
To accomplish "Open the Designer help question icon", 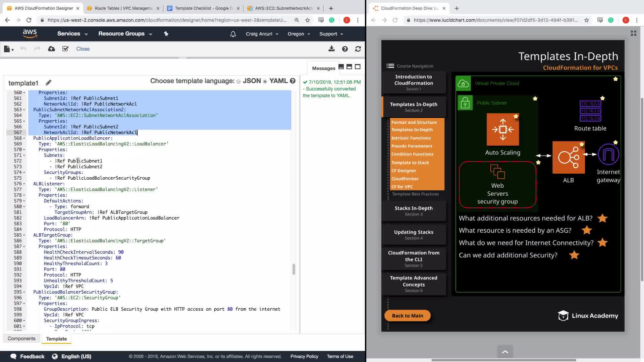I will [345, 49].
